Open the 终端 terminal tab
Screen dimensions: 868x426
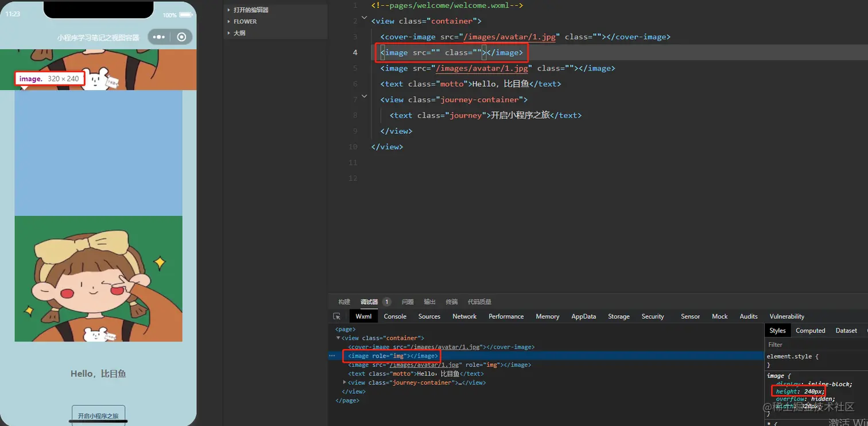tap(452, 302)
